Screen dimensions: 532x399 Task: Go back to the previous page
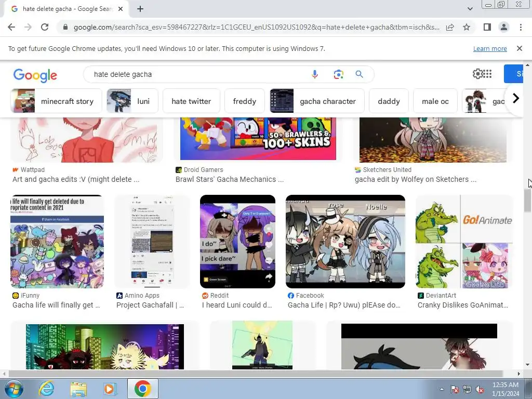[11, 27]
